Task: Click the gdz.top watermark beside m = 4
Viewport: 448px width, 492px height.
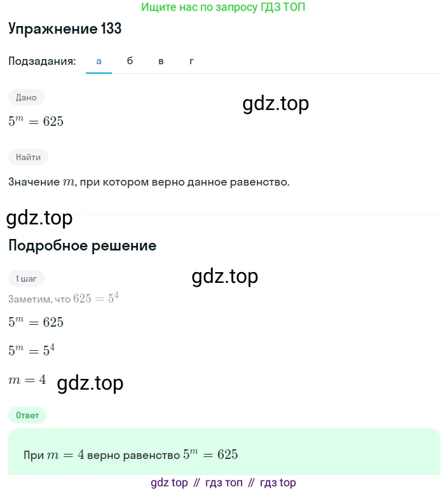Action: point(90,383)
